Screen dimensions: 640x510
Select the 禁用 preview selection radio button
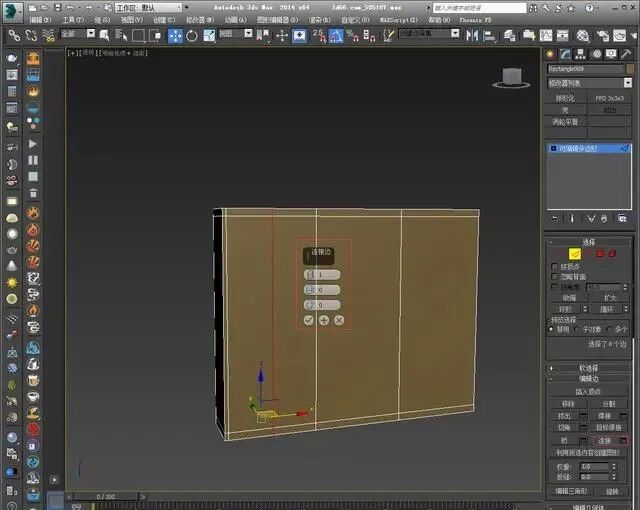[551, 329]
